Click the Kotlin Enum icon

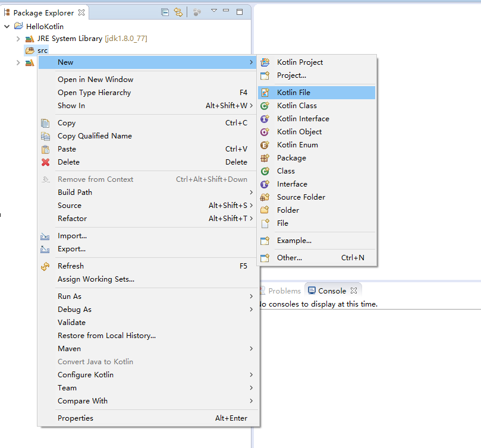[x=265, y=145]
